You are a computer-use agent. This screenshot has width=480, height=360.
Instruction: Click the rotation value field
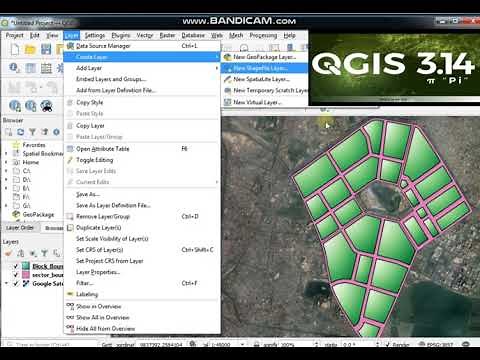(x=359, y=344)
